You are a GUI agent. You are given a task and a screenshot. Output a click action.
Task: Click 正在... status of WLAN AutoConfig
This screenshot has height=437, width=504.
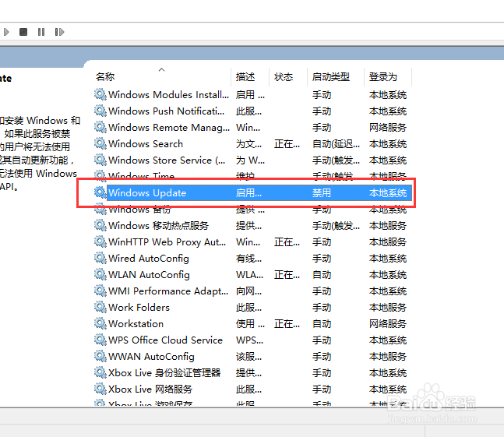pos(287,275)
